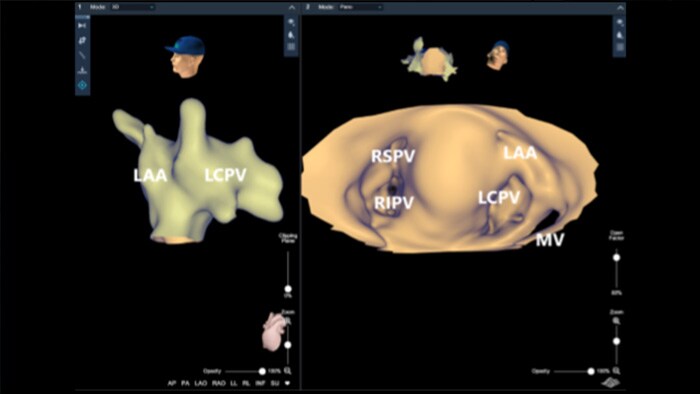This screenshot has height=394, width=700.
Task: Collapse pane 1 using its header chevron
Action: coord(292,8)
